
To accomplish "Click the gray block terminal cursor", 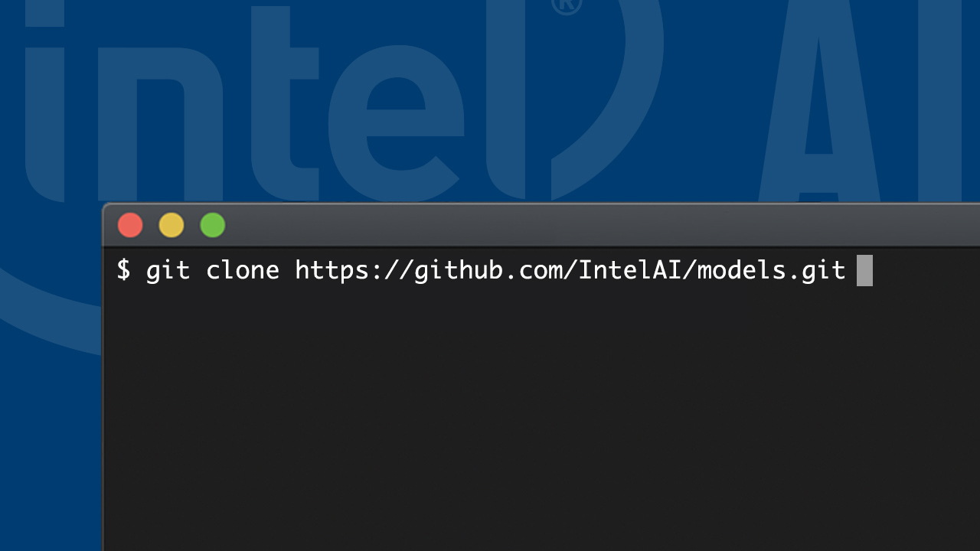I will point(864,270).
